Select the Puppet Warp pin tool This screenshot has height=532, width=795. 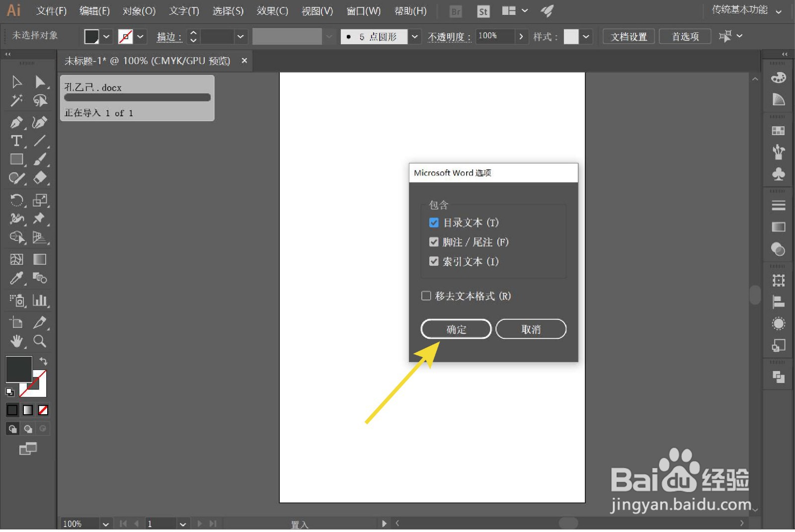click(39, 219)
